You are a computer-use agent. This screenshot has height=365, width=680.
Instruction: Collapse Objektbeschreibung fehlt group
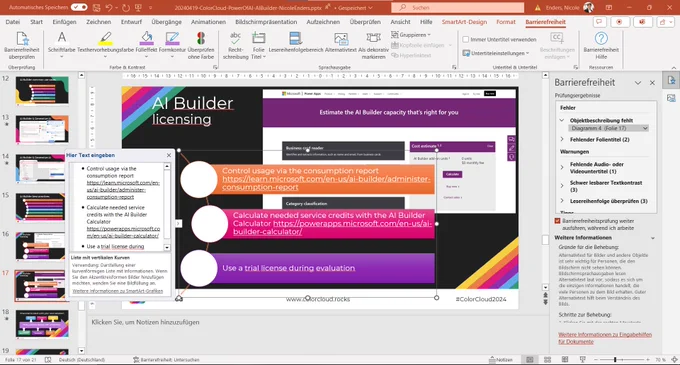coord(562,120)
